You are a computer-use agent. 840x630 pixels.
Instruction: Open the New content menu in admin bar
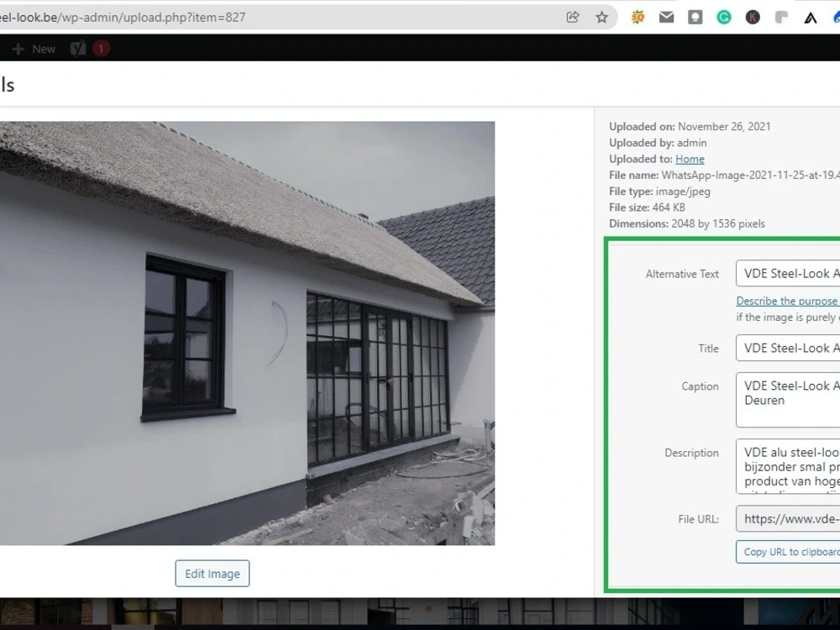coord(34,49)
